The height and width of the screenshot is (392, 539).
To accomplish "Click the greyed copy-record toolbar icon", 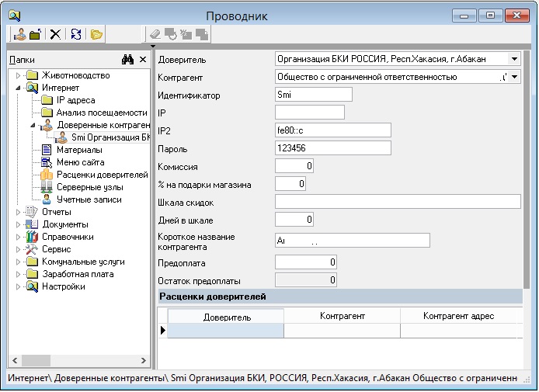I will (x=202, y=34).
